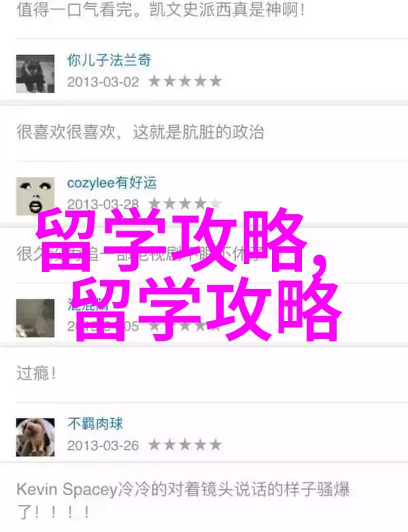Select review text 很喜欢很喜欢，这就是肮脏的政治

[x=140, y=132]
